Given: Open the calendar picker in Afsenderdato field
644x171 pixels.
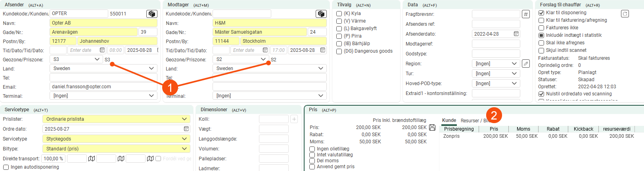Looking at the screenshot, I should (x=516, y=34).
